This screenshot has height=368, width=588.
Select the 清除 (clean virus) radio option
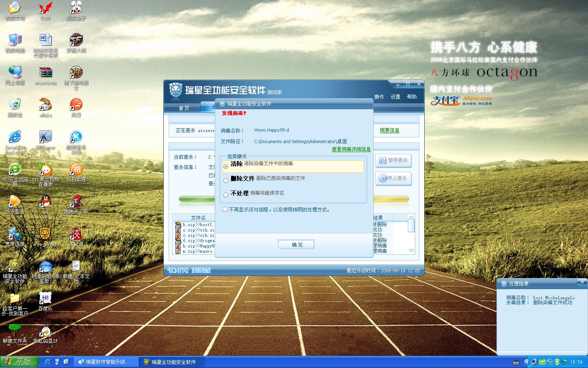(226, 166)
